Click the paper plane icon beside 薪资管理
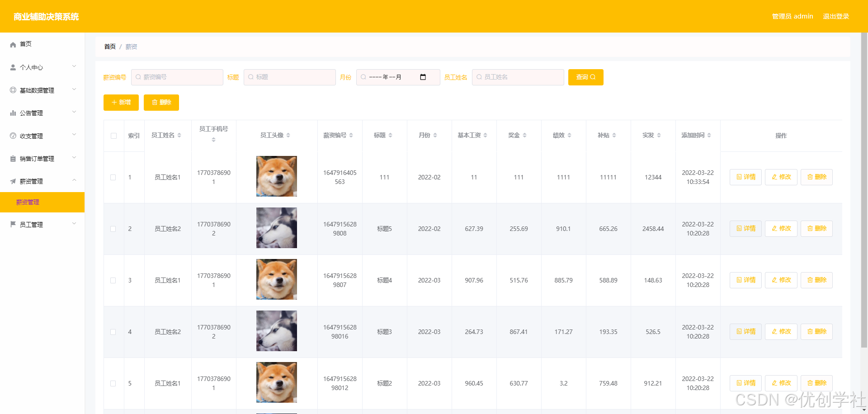The width and height of the screenshot is (868, 414). tap(13, 181)
